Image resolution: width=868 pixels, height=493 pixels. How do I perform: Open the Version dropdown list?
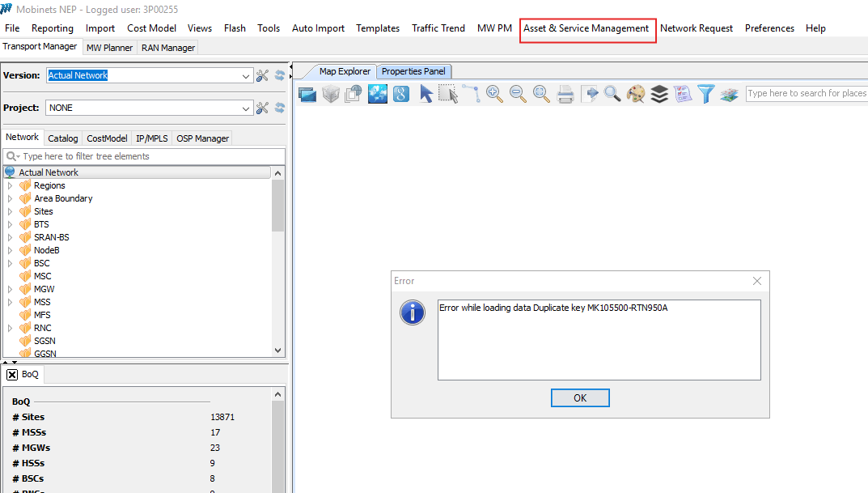pos(247,75)
